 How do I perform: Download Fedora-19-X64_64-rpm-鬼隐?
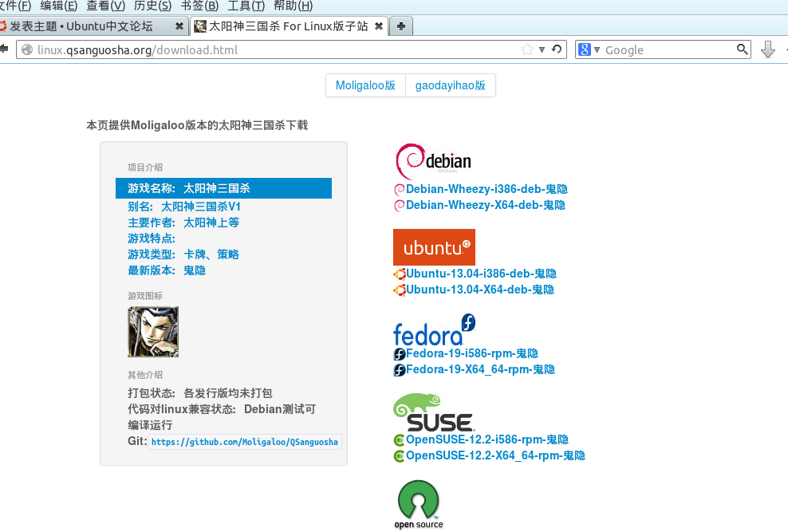click(x=480, y=369)
